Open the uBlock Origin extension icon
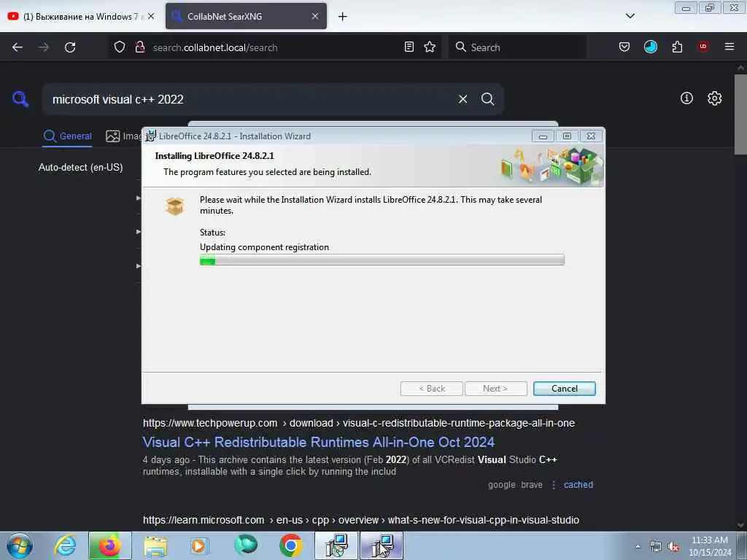747x560 pixels. click(703, 46)
